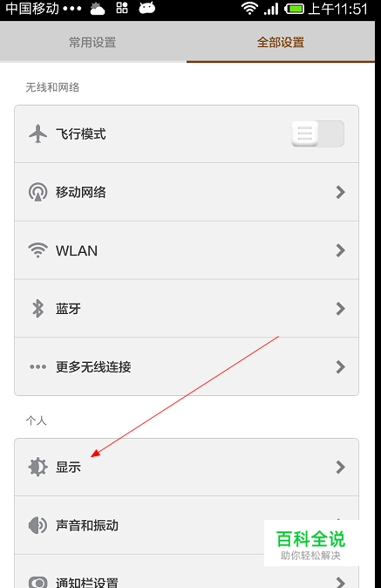Tap the three-dot icon for 更多无线连接
This screenshot has width=381, height=588.
point(37,366)
